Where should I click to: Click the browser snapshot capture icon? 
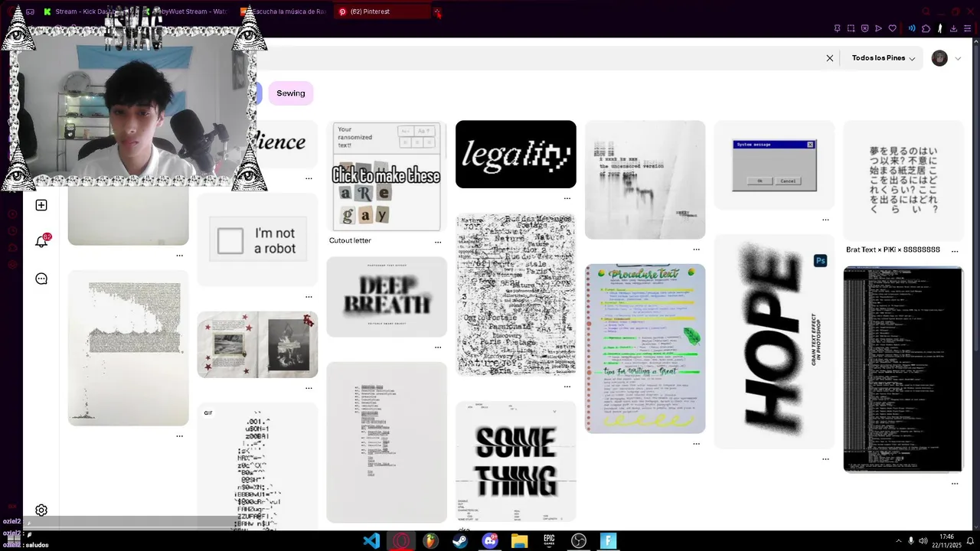tap(851, 28)
